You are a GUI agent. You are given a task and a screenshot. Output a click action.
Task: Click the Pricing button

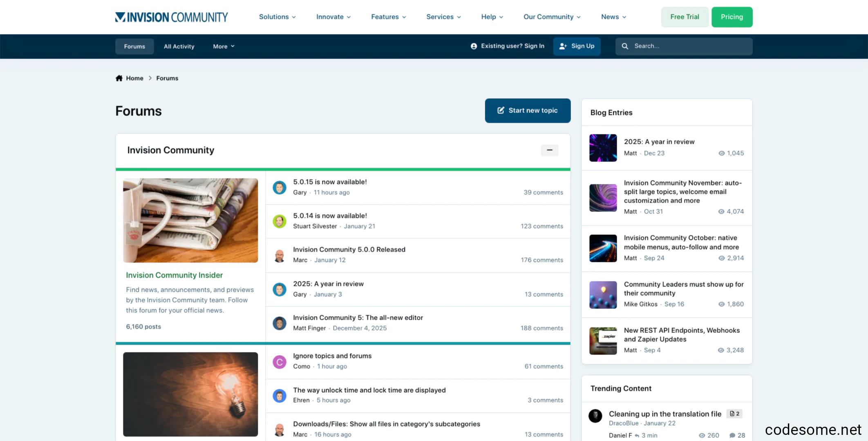point(732,17)
